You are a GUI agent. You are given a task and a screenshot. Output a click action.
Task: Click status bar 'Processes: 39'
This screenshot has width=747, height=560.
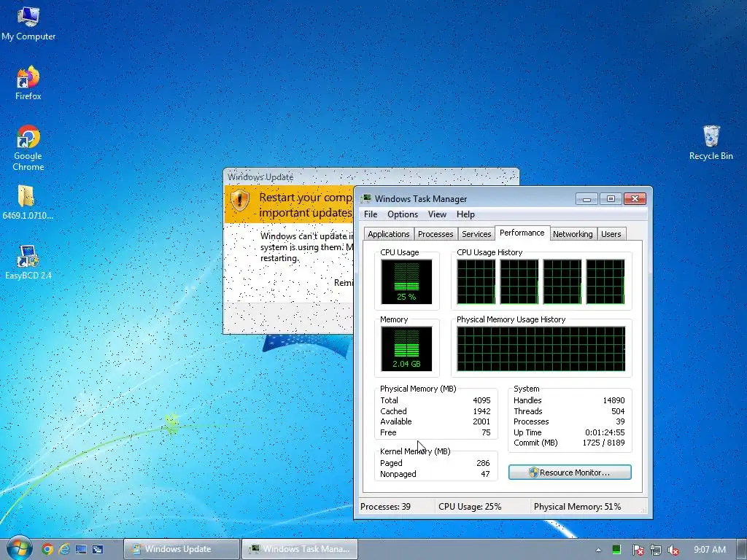coord(385,507)
